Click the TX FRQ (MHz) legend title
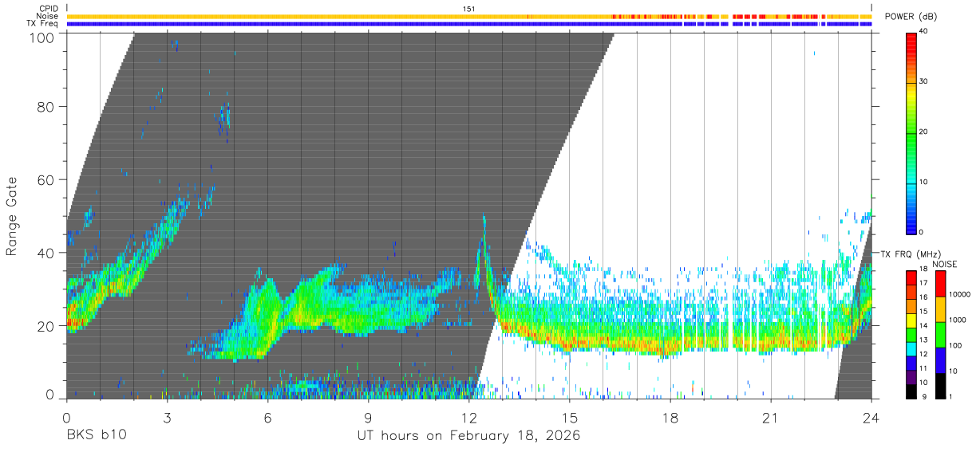This screenshot has width=980, height=452. 910,254
